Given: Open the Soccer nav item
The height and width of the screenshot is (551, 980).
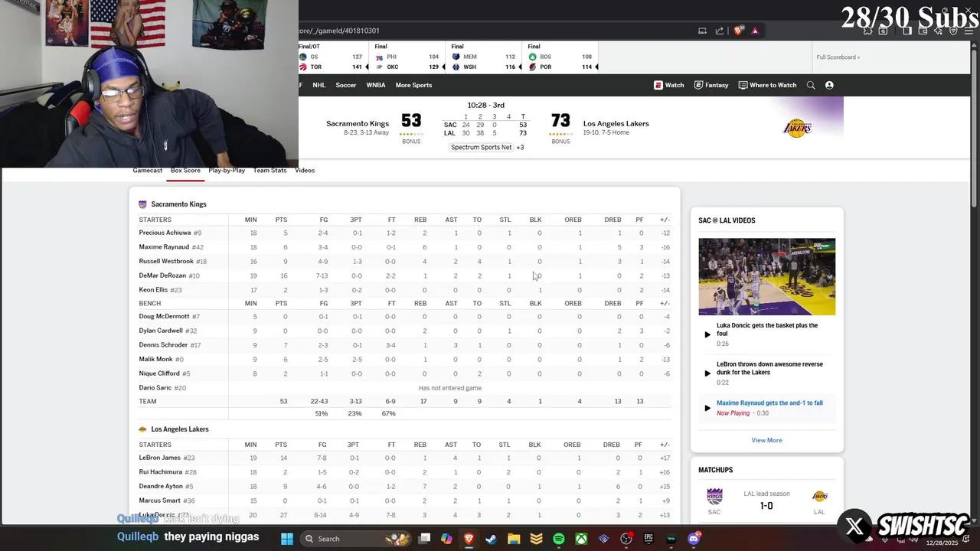Looking at the screenshot, I should (x=345, y=85).
